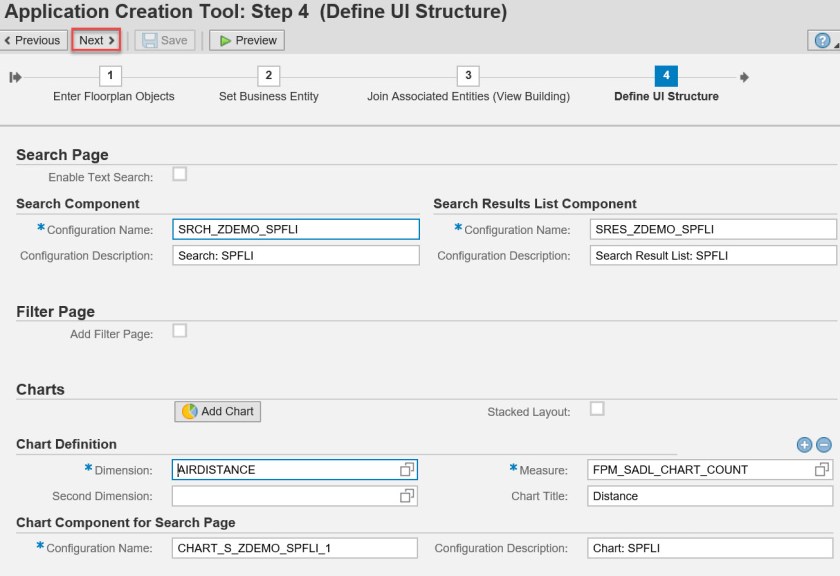Viewport: 840px width, 576px height.
Task: Open value help for Measure field
Action: click(x=822, y=469)
